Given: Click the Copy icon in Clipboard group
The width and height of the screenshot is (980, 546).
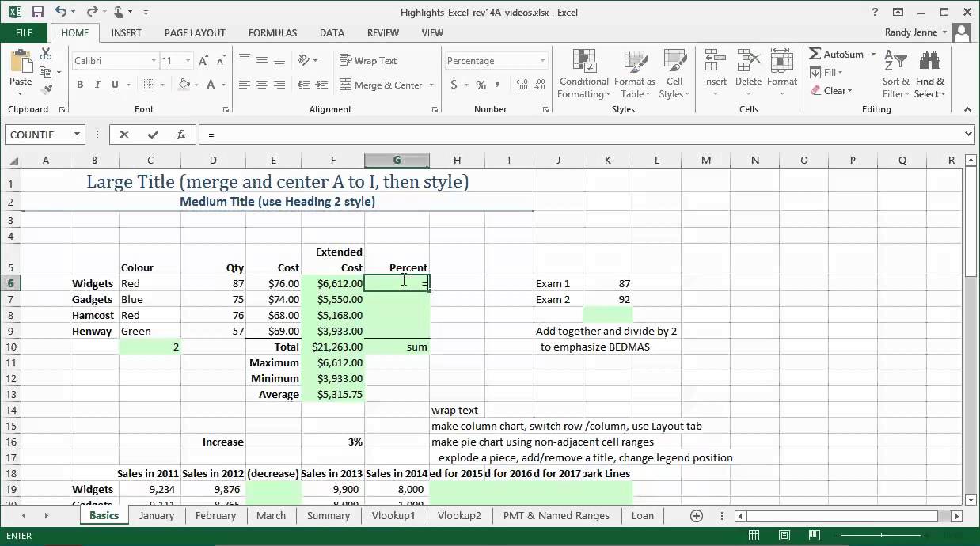Looking at the screenshot, I should pos(46,72).
